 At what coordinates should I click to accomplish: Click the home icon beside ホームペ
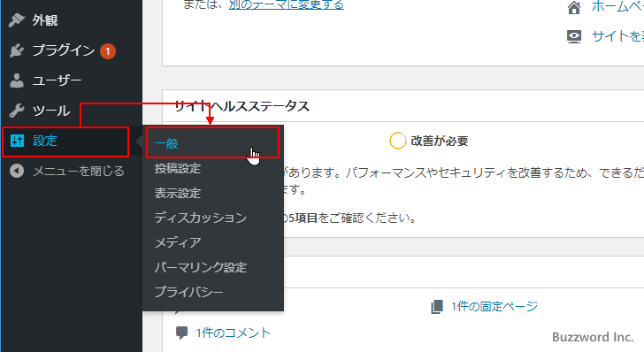(x=574, y=7)
